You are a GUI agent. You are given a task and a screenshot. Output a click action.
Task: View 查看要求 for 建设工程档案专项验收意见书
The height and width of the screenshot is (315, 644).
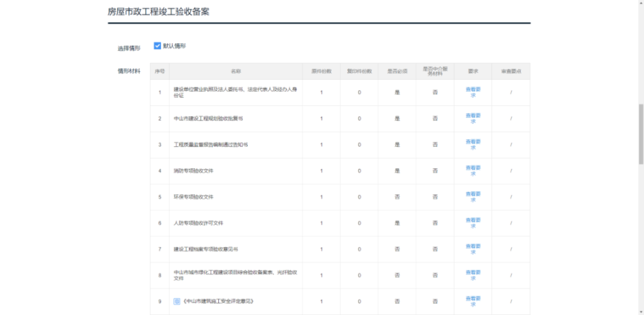point(472,249)
